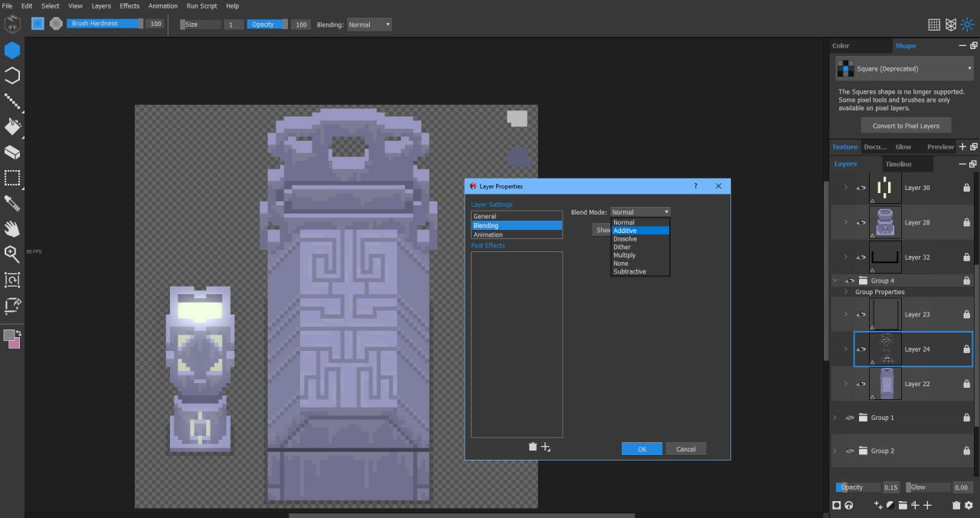Click OK in the Layer Properties dialog
Image resolution: width=980 pixels, height=518 pixels.
[642, 448]
